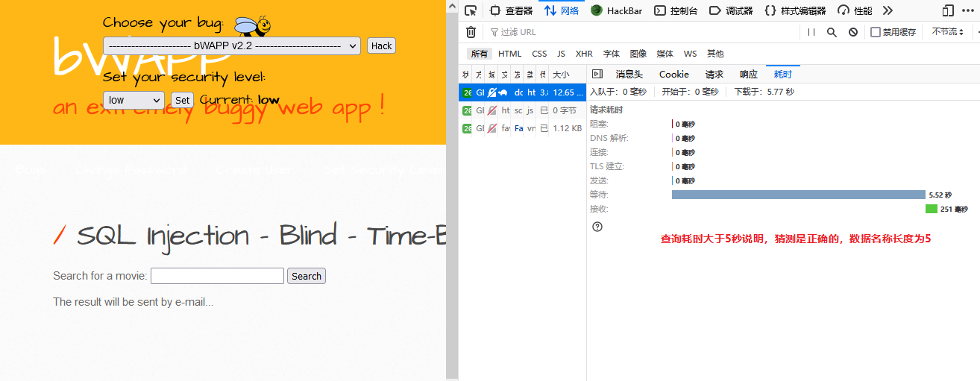Clear network requests with the trash icon
Screen dimensions: 980x381
(x=471, y=32)
